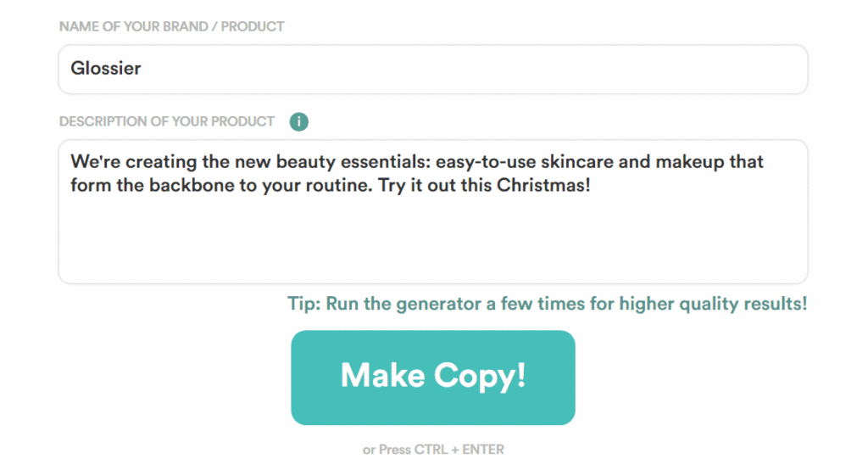This screenshot has width=868, height=470.
Task: Click the NAME OF YOUR BRAND / PRODUCT label
Action: pyautogui.click(x=171, y=26)
